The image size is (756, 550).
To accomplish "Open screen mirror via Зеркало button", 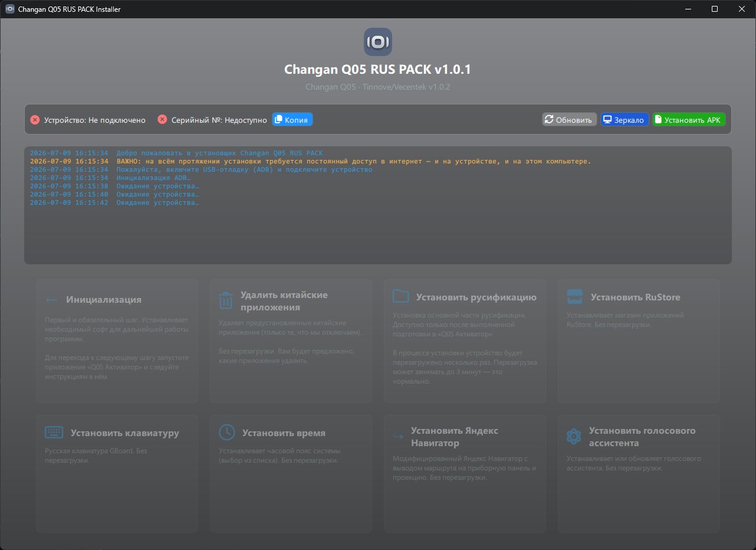I will tap(624, 120).
